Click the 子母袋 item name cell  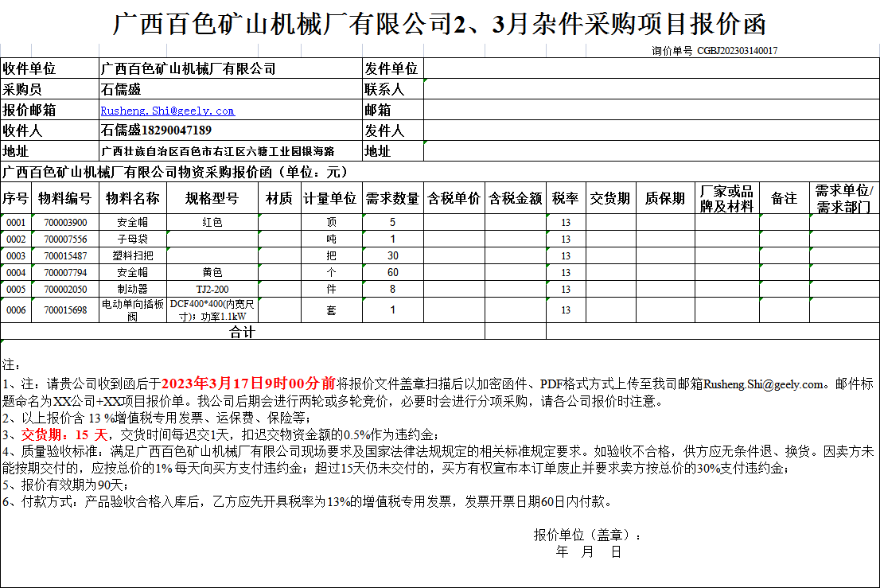132,239
